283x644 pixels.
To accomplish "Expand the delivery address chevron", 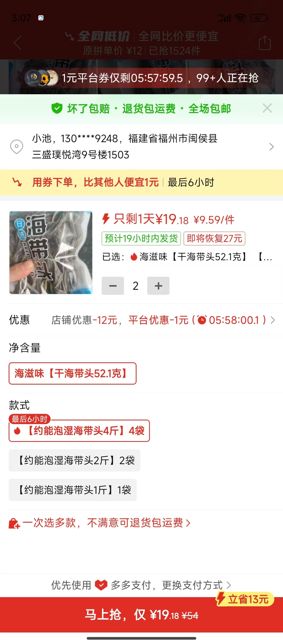I will pyautogui.click(x=271, y=147).
